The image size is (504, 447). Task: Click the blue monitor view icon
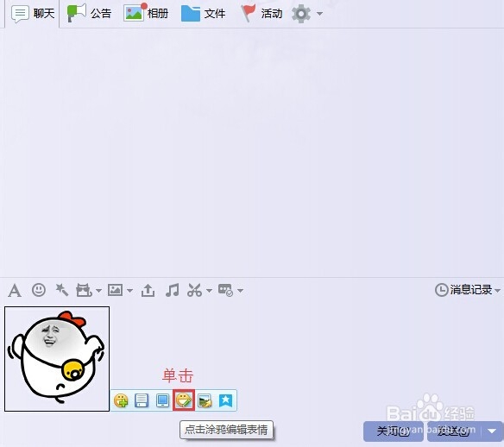162,400
